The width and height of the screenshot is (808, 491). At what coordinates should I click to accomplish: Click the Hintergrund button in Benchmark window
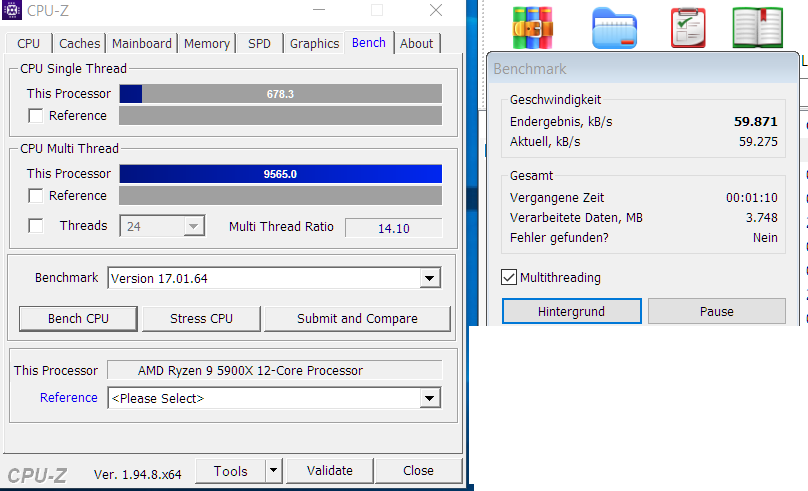point(571,311)
